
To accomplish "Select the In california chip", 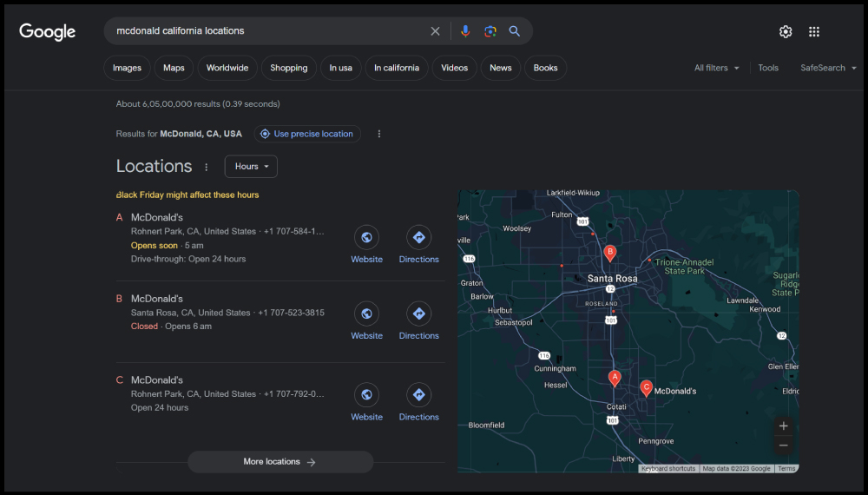I will (397, 68).
